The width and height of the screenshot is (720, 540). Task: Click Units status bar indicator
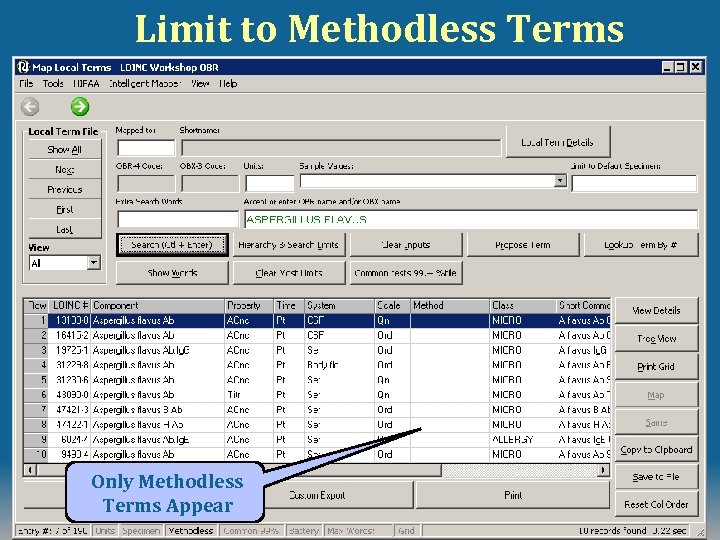[105, 531]
